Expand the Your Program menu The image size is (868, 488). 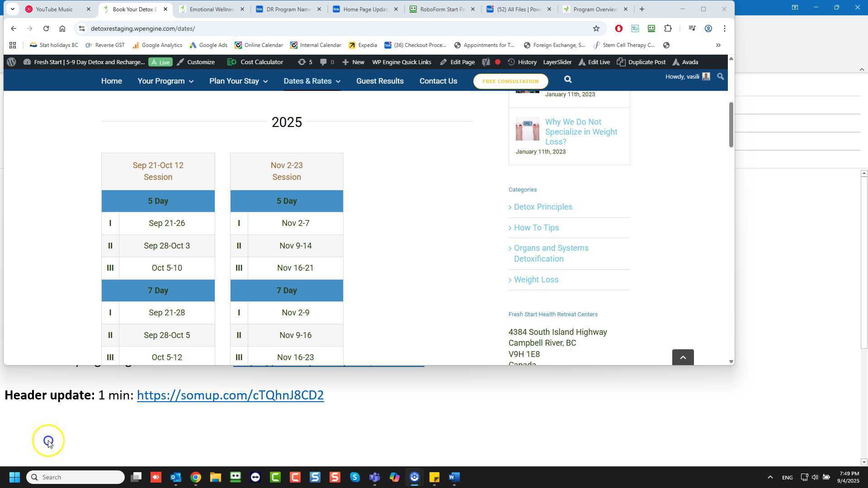(165, 81)
